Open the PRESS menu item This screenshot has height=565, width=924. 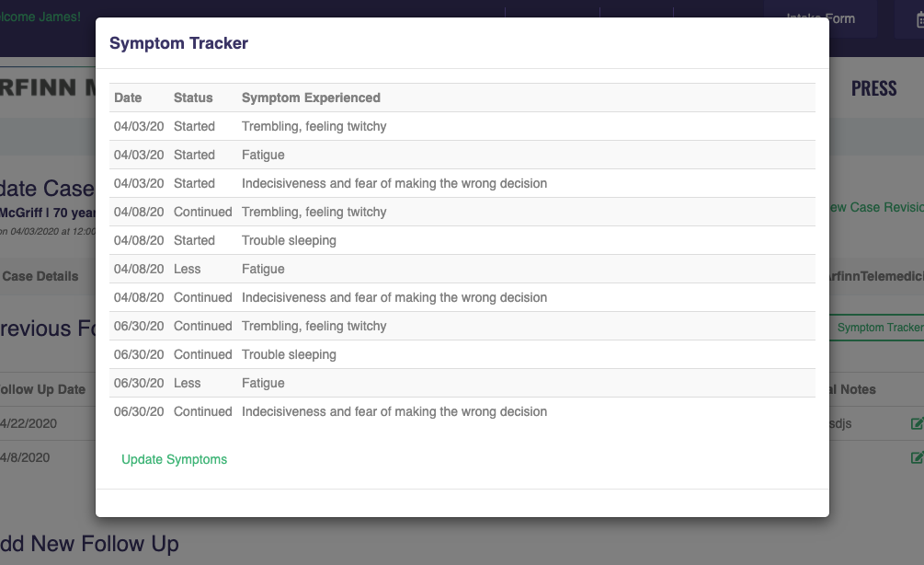click(873, 88)
